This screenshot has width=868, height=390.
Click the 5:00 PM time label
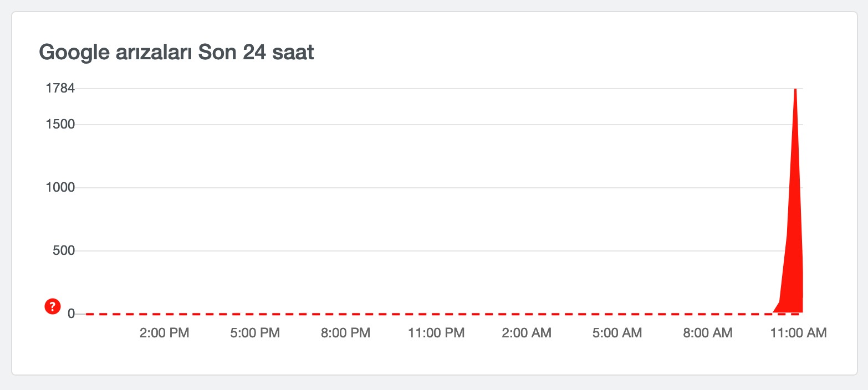[x=255, y=333]
